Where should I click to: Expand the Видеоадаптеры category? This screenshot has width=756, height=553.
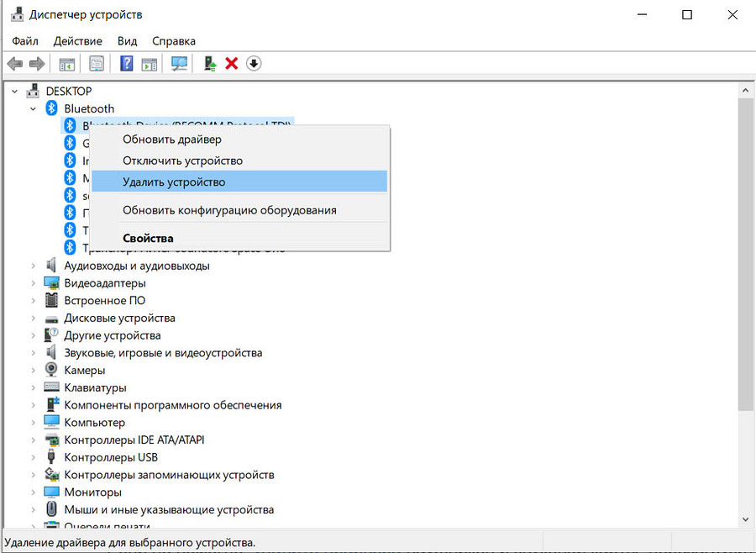pos(34,283)
